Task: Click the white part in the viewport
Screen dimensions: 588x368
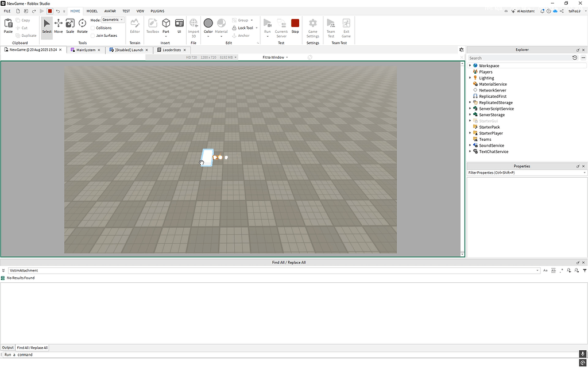Action: (207, 158)
